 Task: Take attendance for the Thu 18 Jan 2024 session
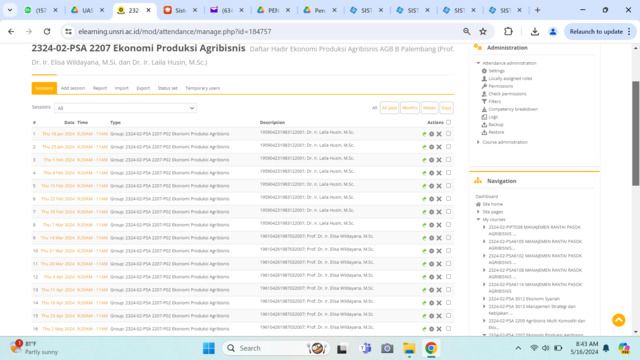(424, 134)
